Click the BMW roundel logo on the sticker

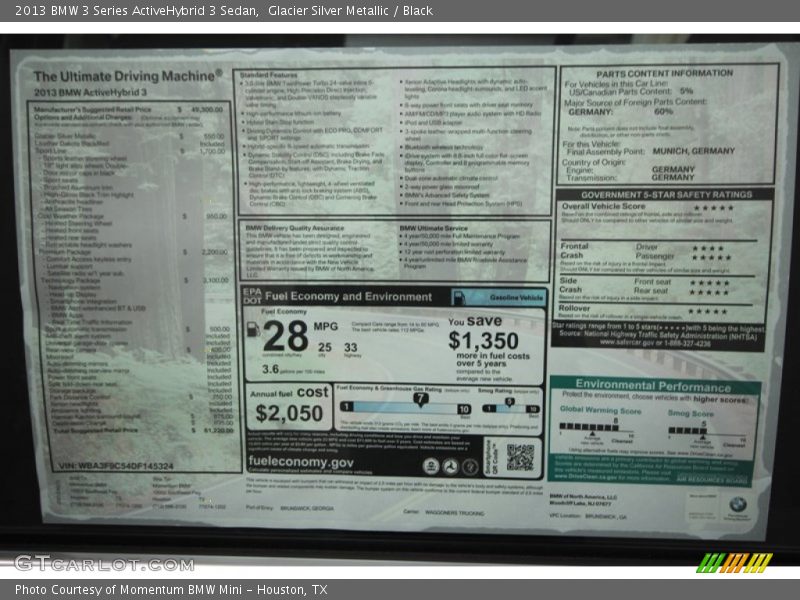click(737, 505)
